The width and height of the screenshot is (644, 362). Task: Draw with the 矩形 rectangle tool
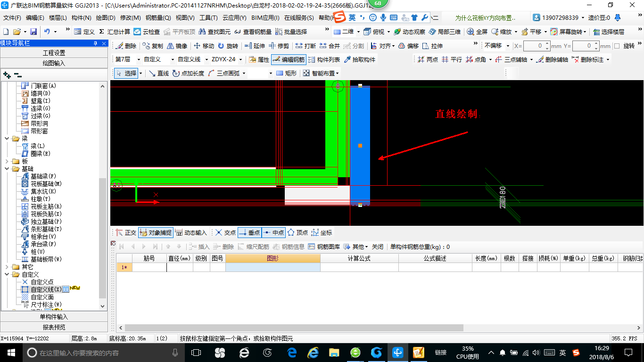[287, 73]
